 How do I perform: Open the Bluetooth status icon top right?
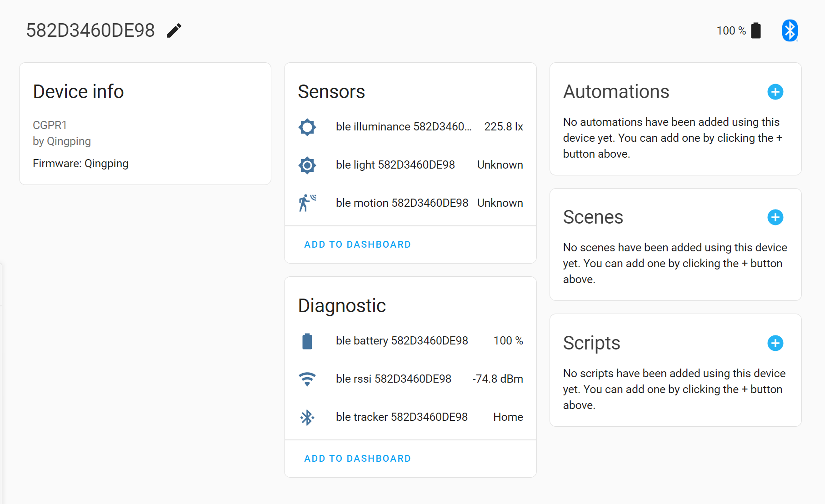pos(790,30)
